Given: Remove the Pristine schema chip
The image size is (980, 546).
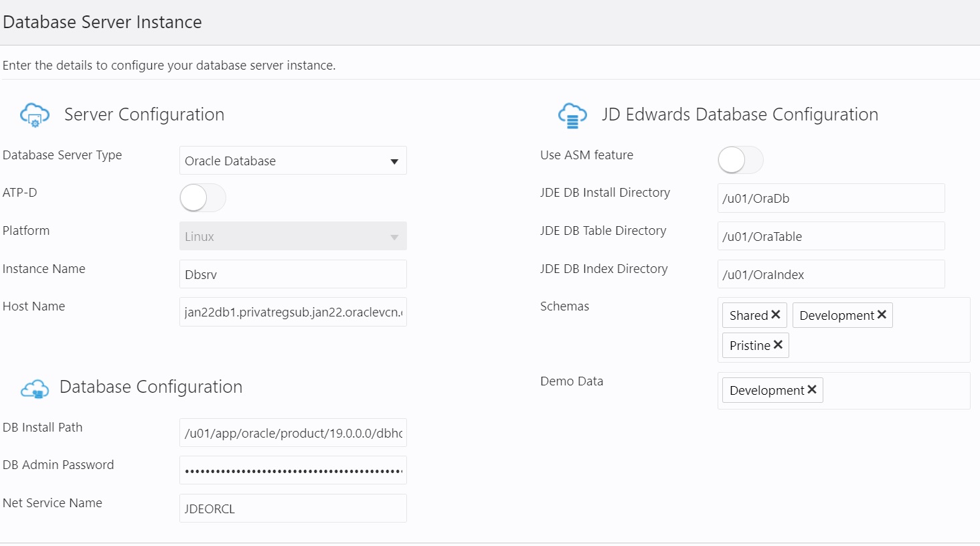Looking at the screenshot, I should [x=778, y=345].
